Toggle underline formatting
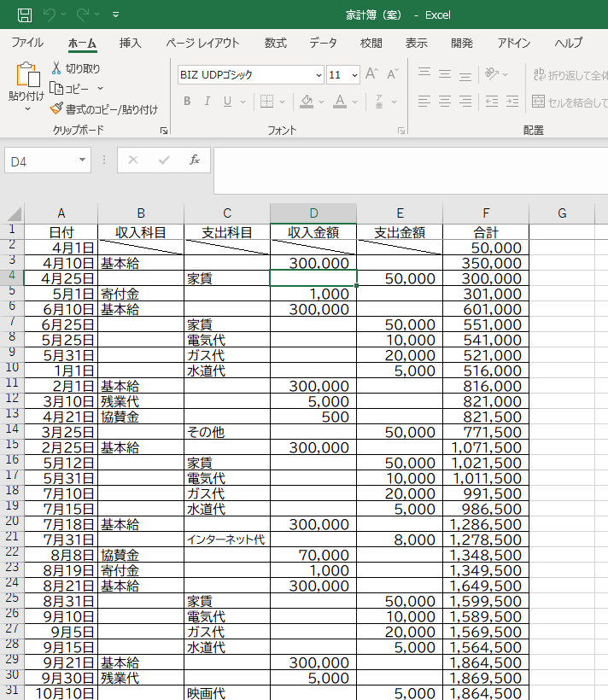Image resolution: width=608 pixels, height=700 pixels. (x=227, y=102)
